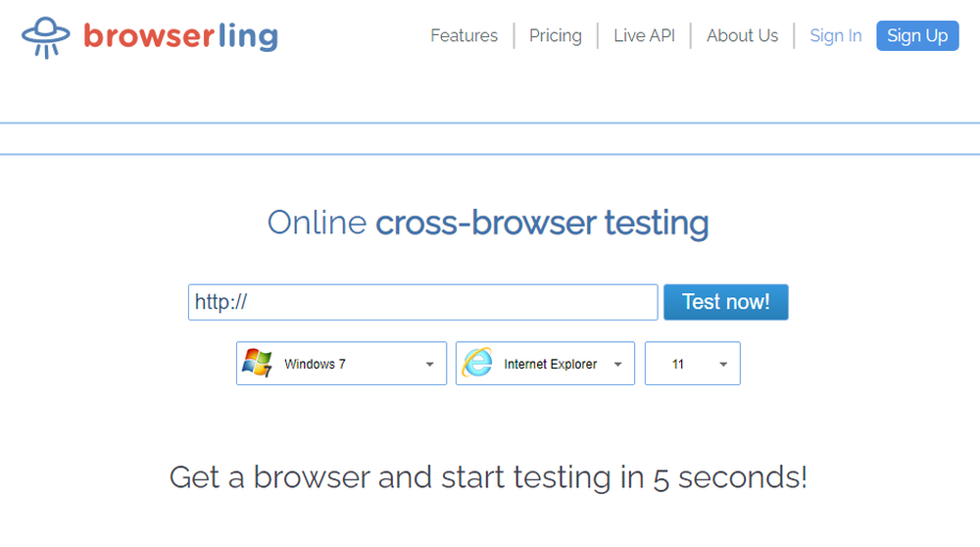This screenshot has height=547, width=980.
Task: Focus the http:// URL input field
Action: pyautogui.click(x=422, y=303)
